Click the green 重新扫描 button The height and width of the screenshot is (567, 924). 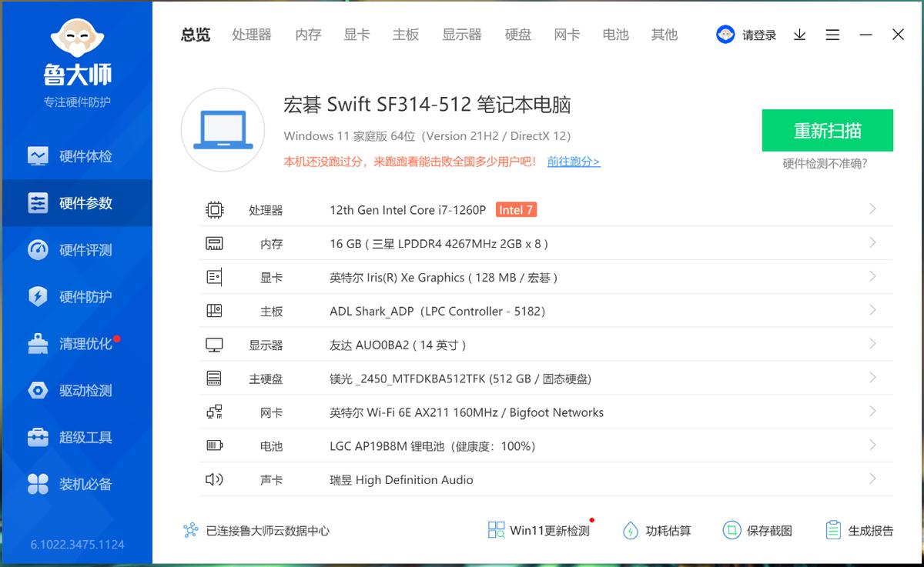tap(827, 130)
